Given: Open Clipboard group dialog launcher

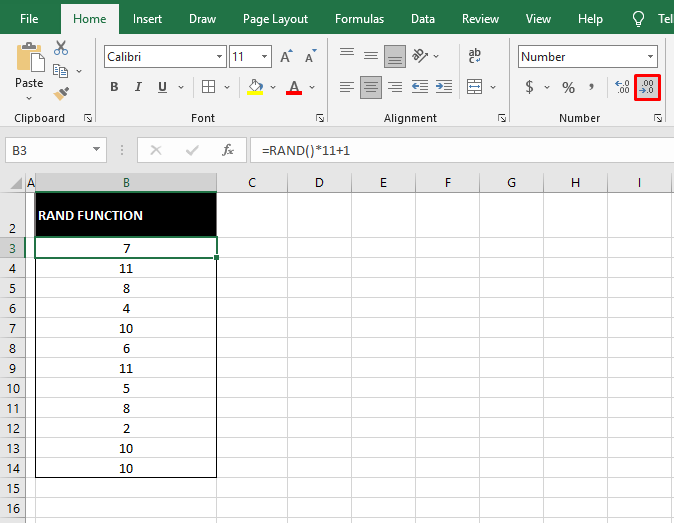Looking at the screenshot, I should coord(88,118).
